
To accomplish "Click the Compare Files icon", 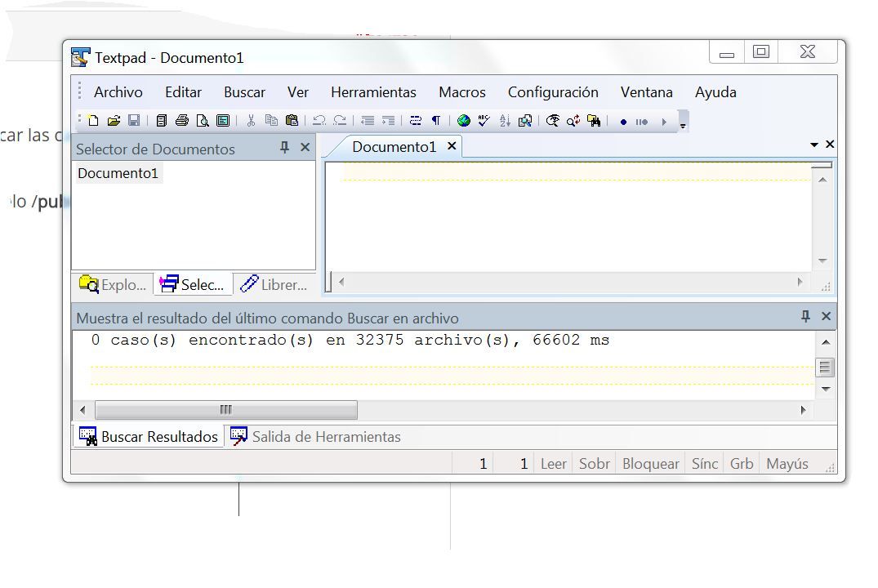I will click(525, 120).
